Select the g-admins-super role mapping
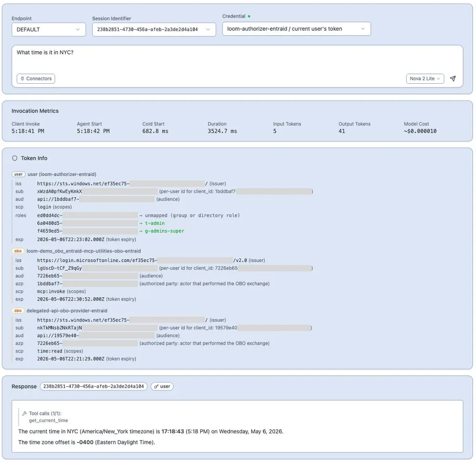Viewport: 476px width, 462px height. (x=165, y=231)
